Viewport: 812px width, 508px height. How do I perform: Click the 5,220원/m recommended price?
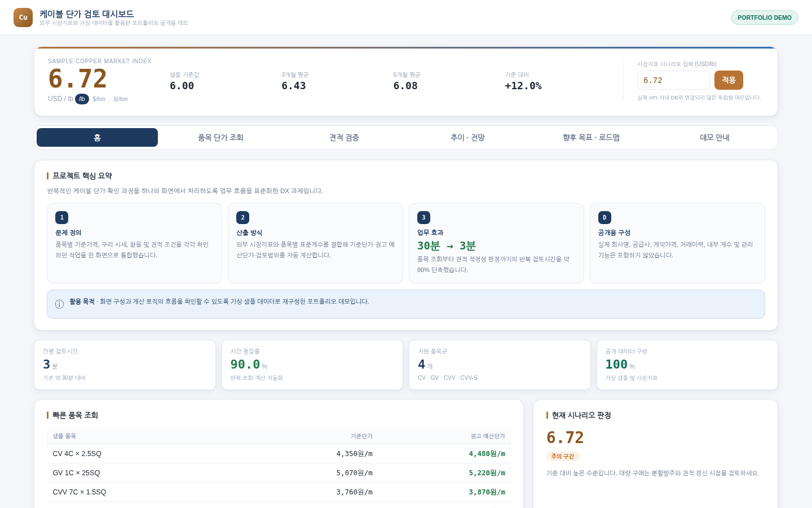point(487,473)
